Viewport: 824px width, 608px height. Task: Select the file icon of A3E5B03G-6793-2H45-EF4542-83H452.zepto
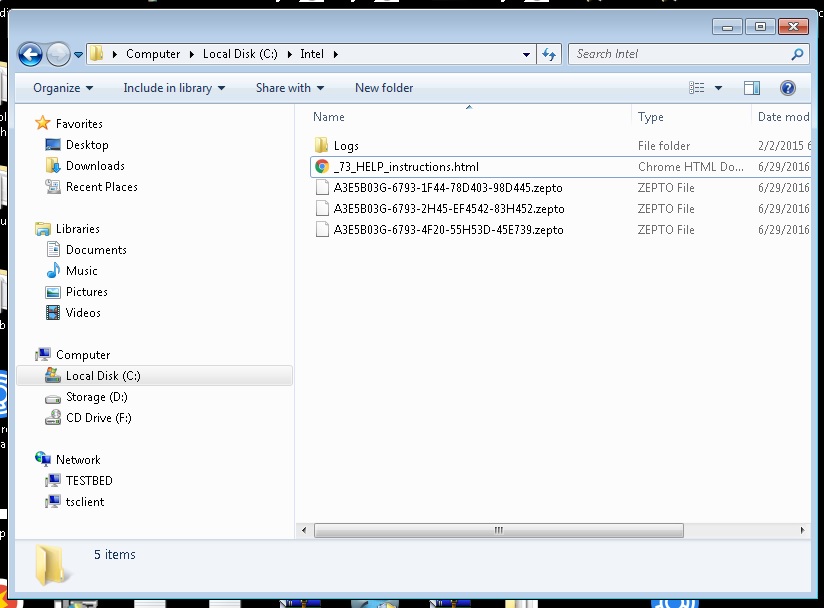coord(322,209)
